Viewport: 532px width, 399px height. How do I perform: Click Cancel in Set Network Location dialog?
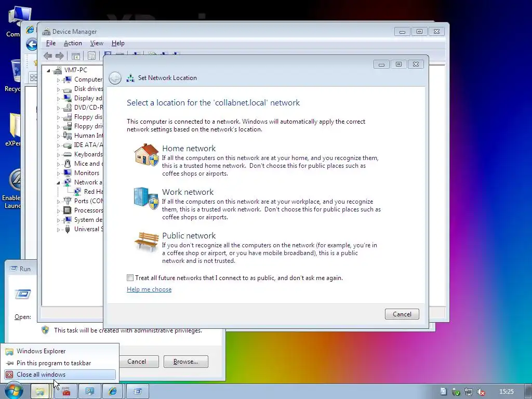[402, 314]
